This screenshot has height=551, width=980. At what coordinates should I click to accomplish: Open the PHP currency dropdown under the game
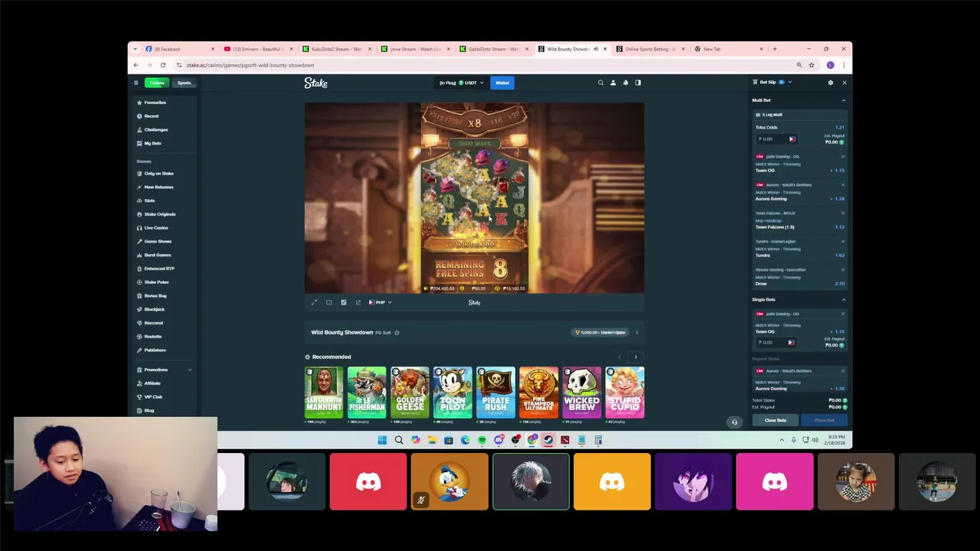pos(381,302)
